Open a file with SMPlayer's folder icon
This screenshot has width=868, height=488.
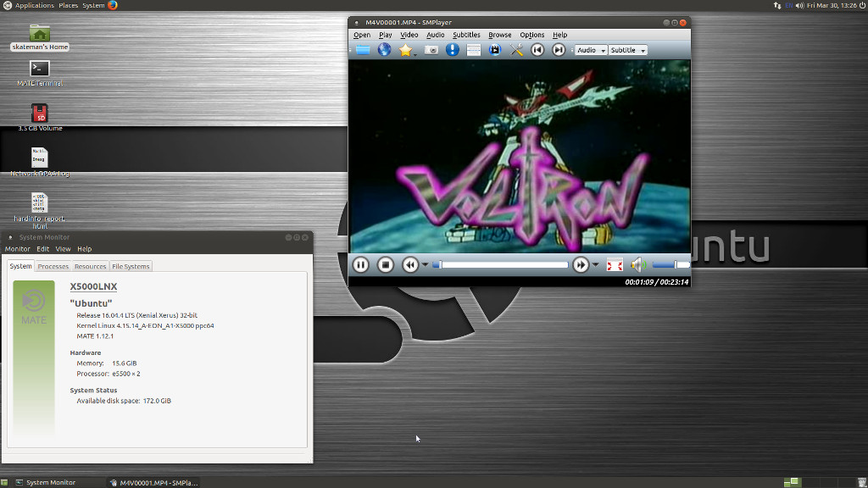[x=363, y=50]
